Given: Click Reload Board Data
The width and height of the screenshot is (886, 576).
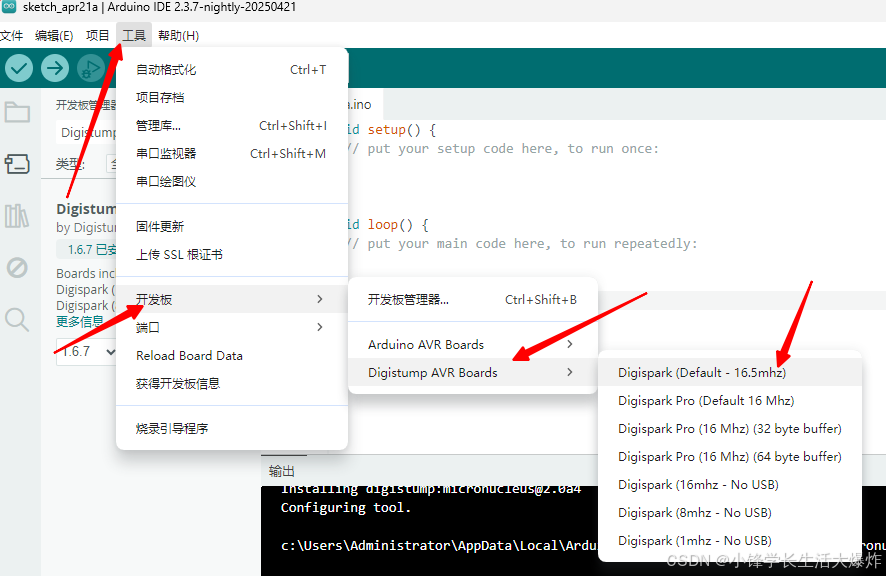Looking at the screenshot, I should [x=232, y=356].
